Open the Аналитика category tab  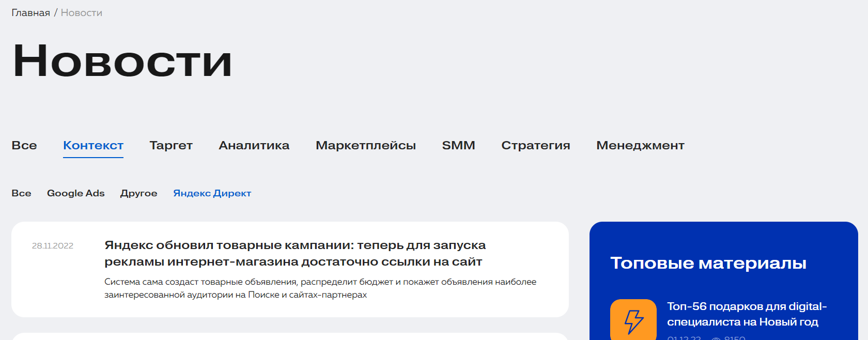[x=254, y=146]
